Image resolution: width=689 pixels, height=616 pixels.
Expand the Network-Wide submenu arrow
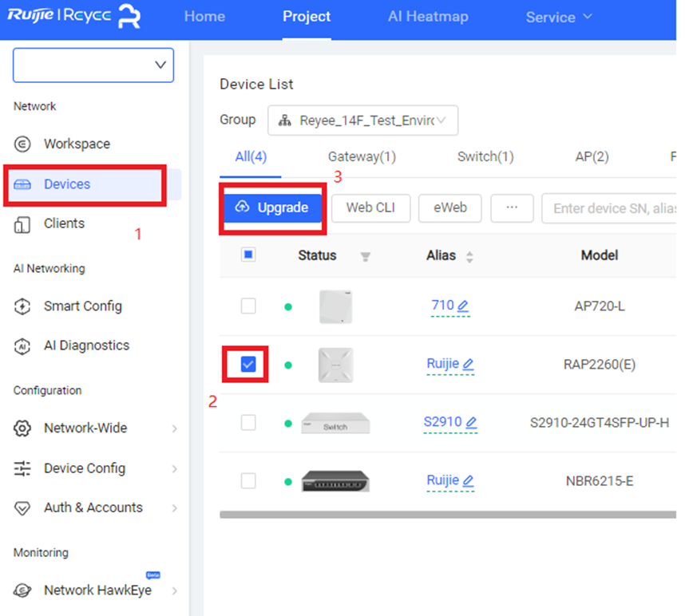click(x=175, y=428)
